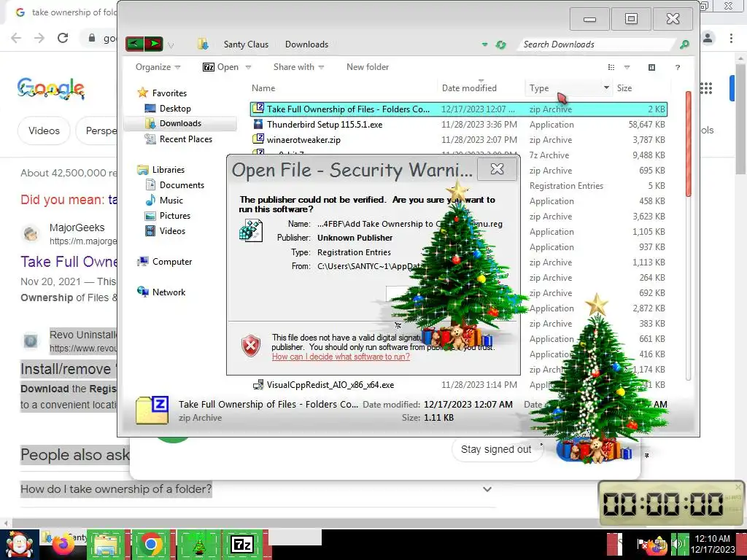Viewport: 747px width, 560px height.
Task: Click the winaerotweaker.zip file icon
Action: click(x=258, y=139)
